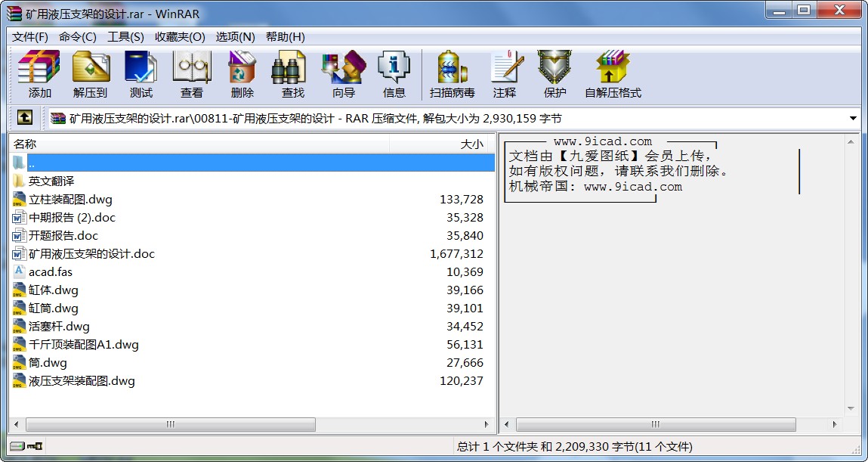868x462 pixels.
Task: Open the 选项(N) menu
Action: coord(235,37)
